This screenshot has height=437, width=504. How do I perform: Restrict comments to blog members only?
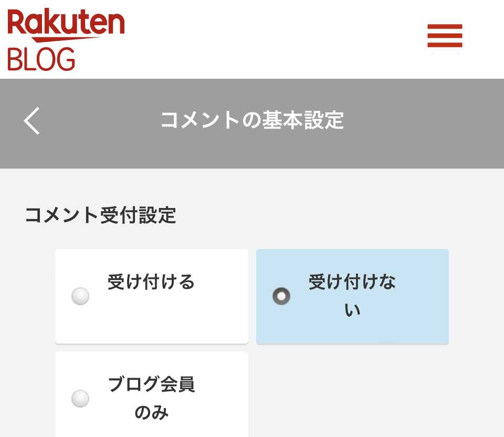click(x=80, y=399)
